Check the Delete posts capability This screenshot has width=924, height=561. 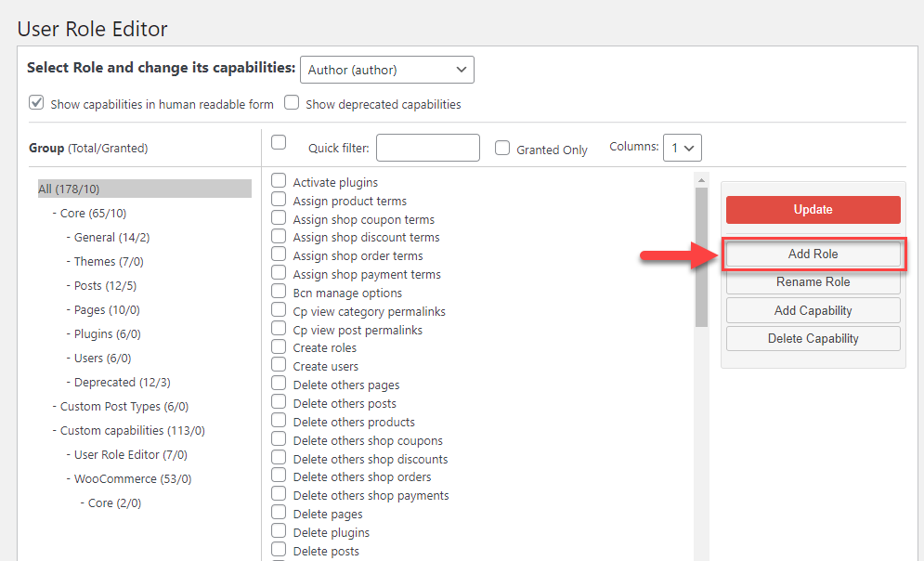pyautogui.click(x=279, y=549)
